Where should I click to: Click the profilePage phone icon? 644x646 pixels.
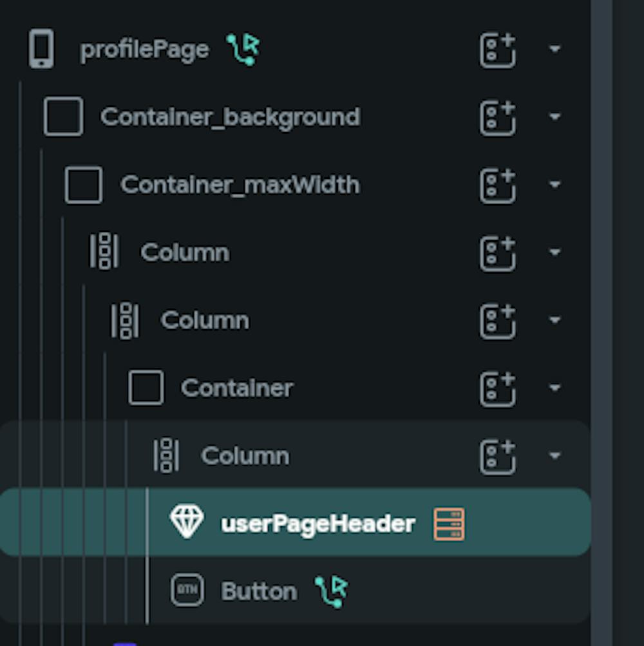click(x=41, y=50)
